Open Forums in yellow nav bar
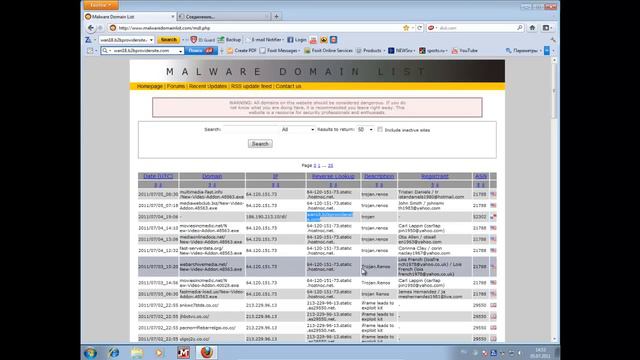 point(176,86)
